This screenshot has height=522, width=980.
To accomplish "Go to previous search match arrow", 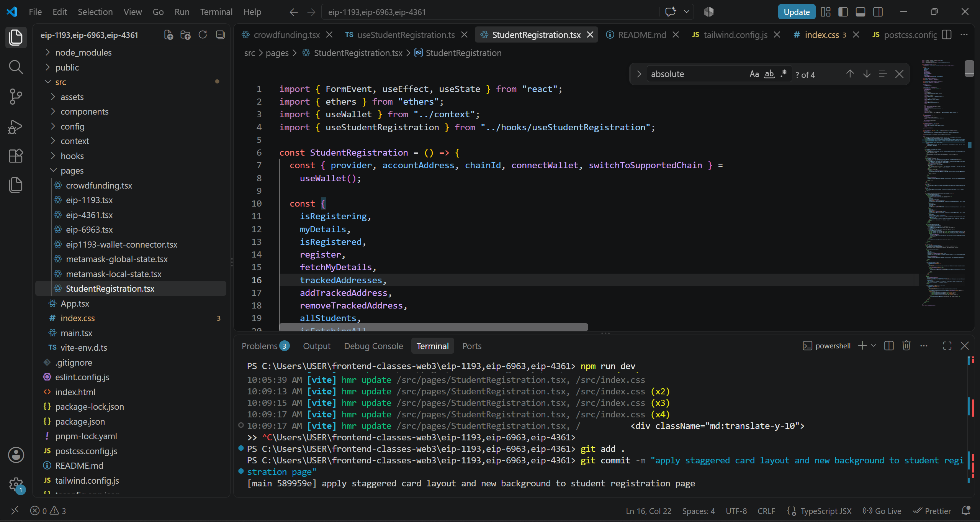I will [x=850, y=74].
